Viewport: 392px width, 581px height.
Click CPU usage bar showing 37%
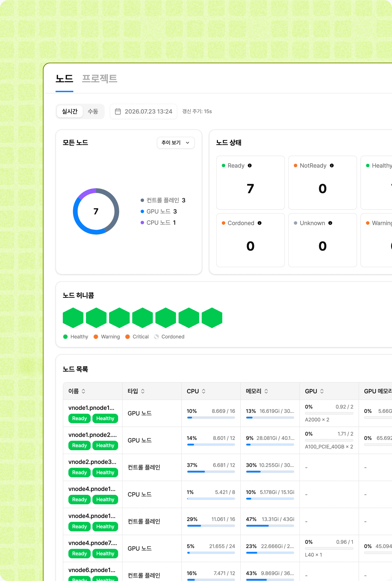[211, 471]
